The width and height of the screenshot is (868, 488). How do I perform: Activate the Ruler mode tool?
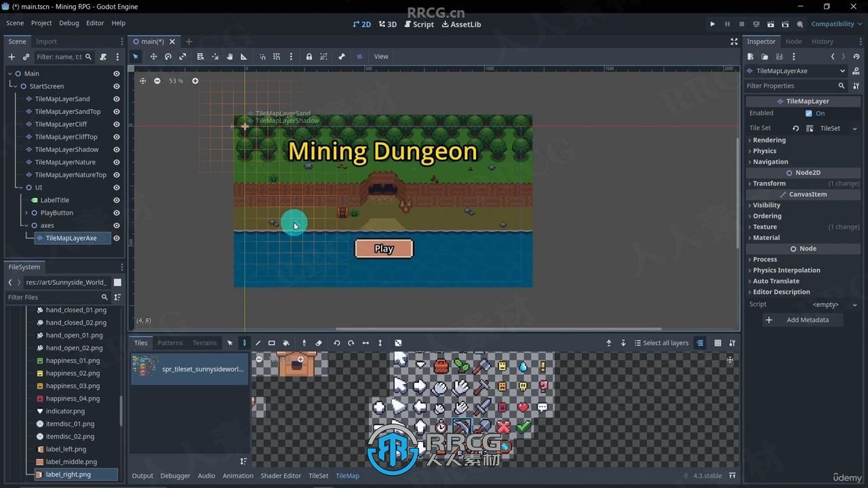click(244, 56)
